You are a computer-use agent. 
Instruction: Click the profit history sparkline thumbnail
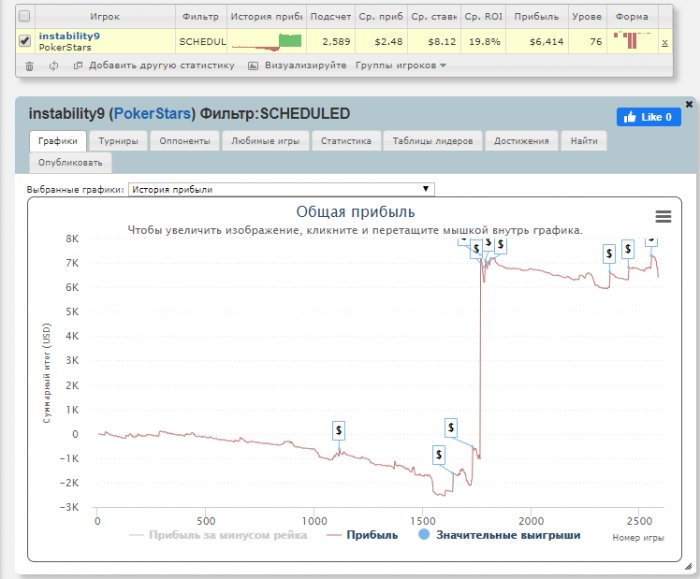pos(267,42)
